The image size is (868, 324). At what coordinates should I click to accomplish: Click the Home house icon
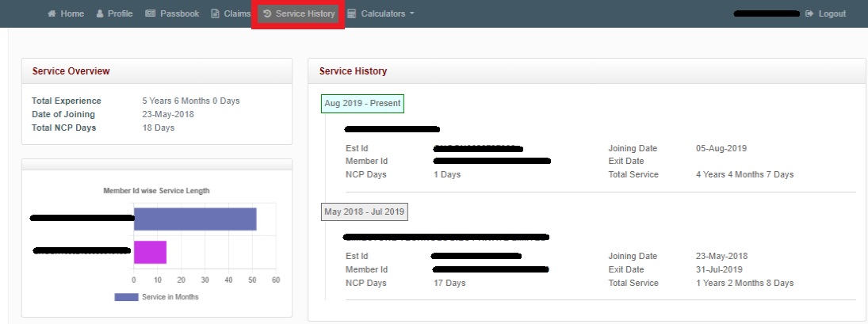(x=52, y=14)
